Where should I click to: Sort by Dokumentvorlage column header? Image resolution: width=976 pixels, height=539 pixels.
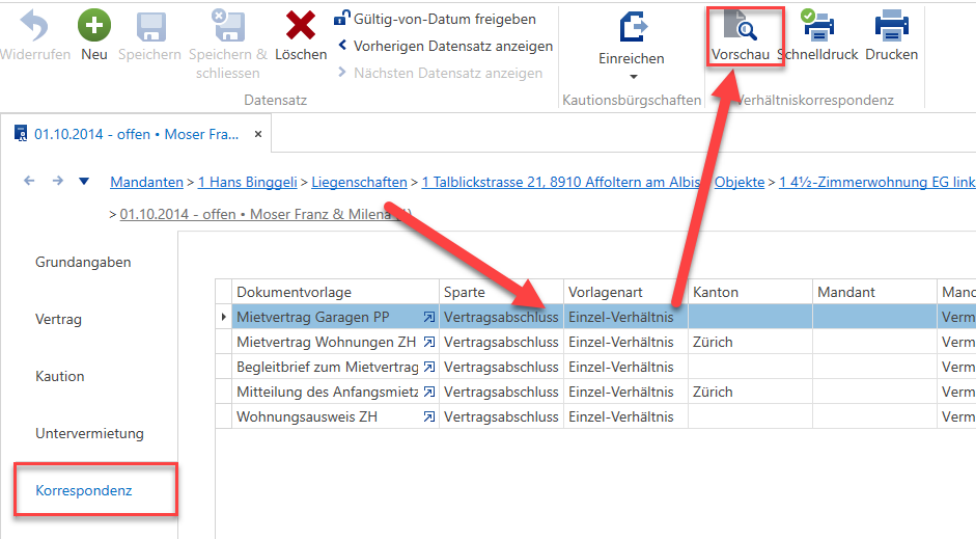336,292
